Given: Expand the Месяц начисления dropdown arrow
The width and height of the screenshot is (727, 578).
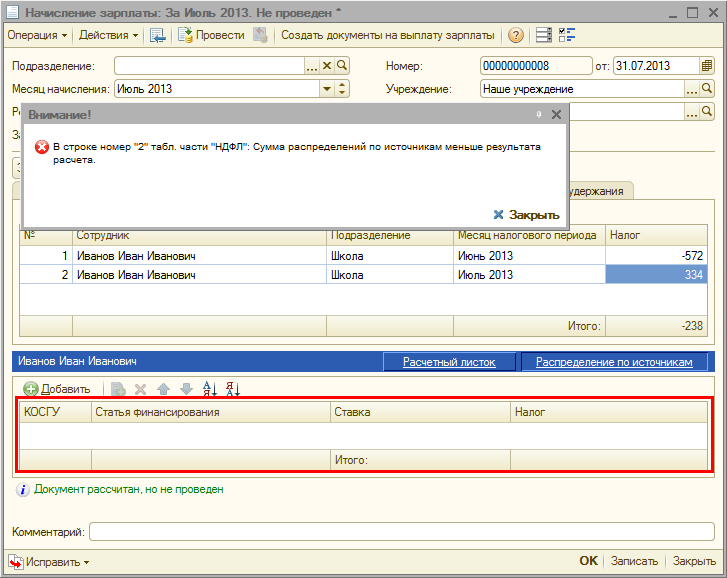Looking at the screenshot, I should point(326,89).
